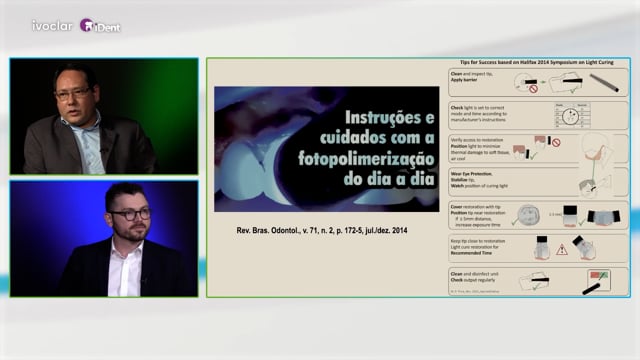
Task: Click the ivoclar logo
Action: pyautogui.click(x=52, y=26)
